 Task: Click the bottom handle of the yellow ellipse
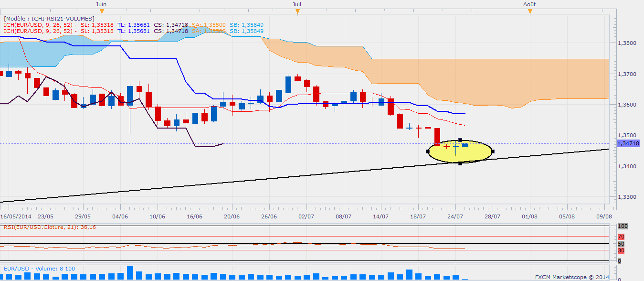point(460,163)
